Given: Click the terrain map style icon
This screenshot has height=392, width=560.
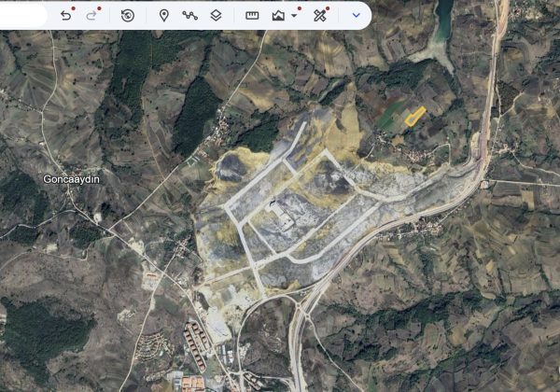Looking at the screenshot, I should click(278, 15).
